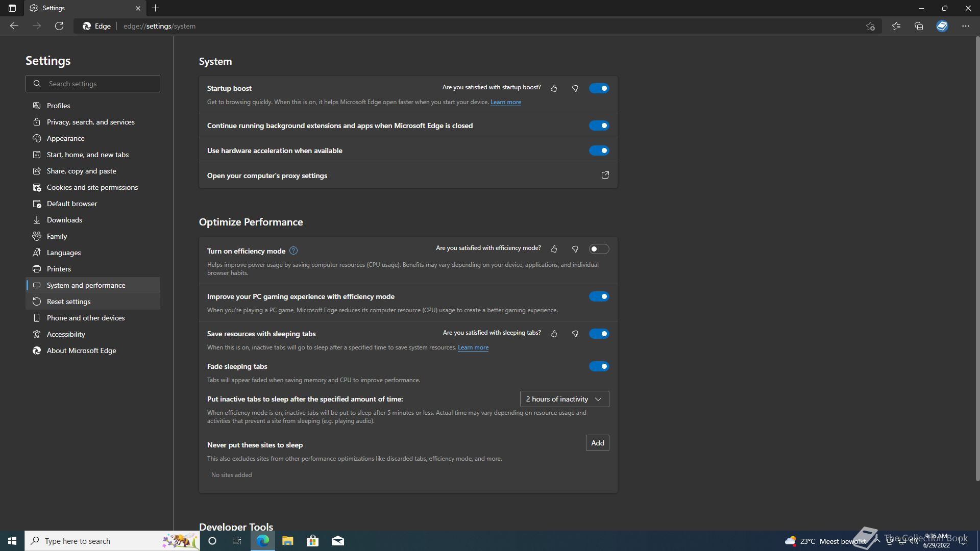Turn off sleeping tabs toggle
Image resolution: width=980 pixels, height=551 pixels.
[599, 334]
